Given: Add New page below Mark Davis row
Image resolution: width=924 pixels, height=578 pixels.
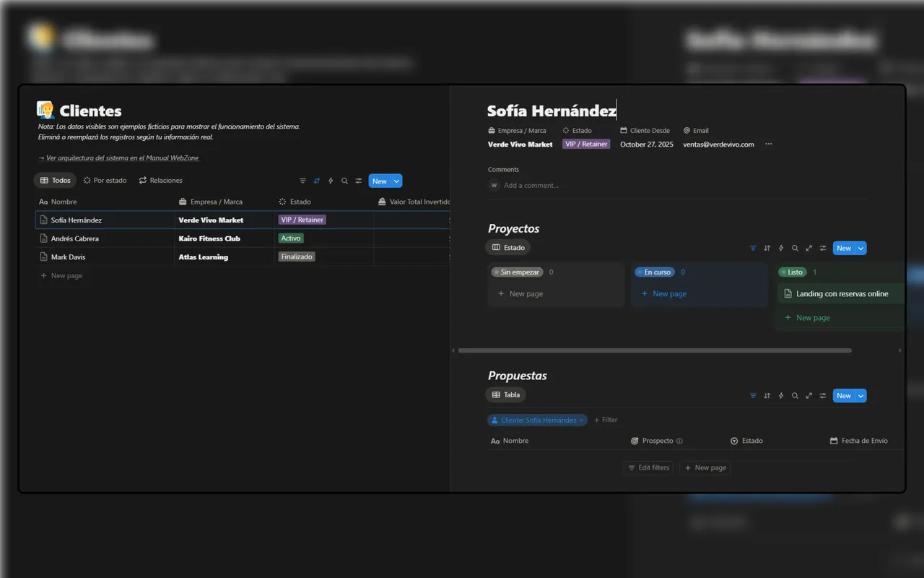Looking at the screenshot, I should pos(61,276).
